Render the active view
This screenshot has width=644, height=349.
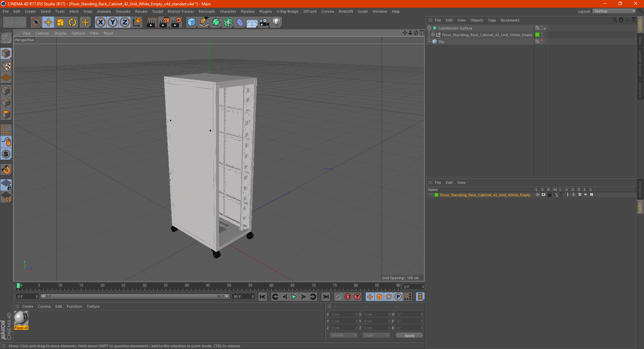click(152, 22)
